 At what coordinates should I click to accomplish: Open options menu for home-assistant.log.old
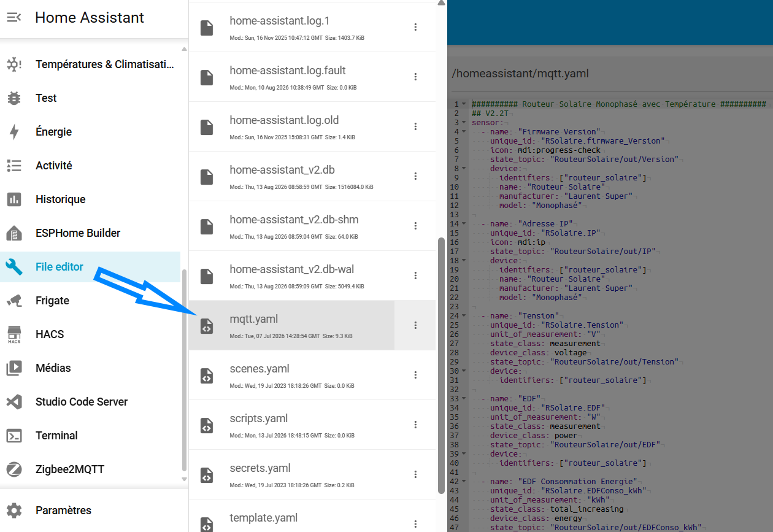click(415, 126)
